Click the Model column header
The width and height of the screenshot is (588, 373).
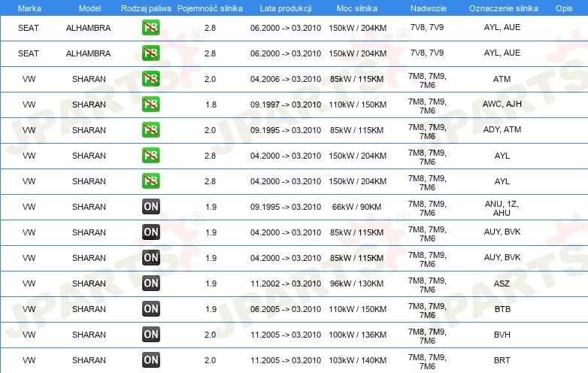click(89, 8)
